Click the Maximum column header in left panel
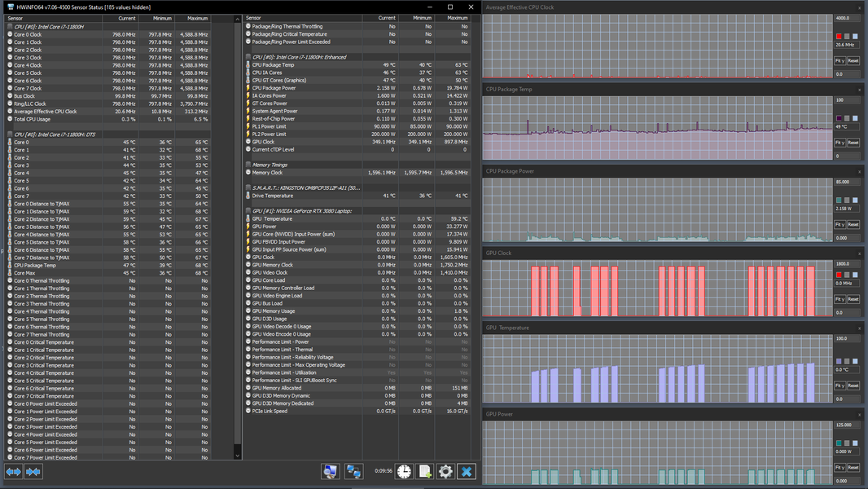The height and width of the screenshot is (489, 868). click(197, 17)
